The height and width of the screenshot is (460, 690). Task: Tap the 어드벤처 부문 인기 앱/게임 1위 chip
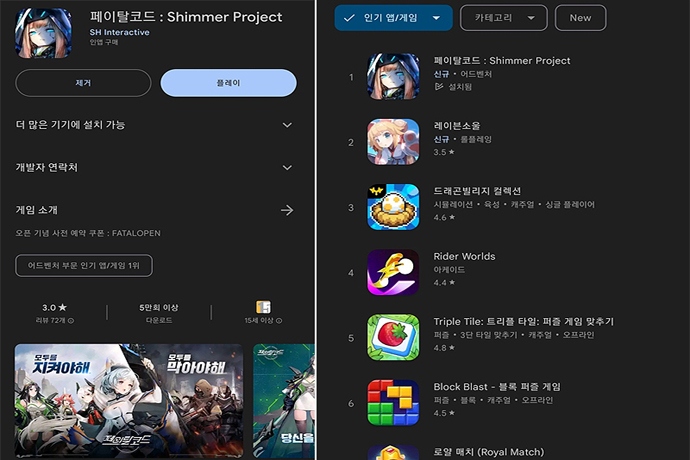[x=84, y=265]
